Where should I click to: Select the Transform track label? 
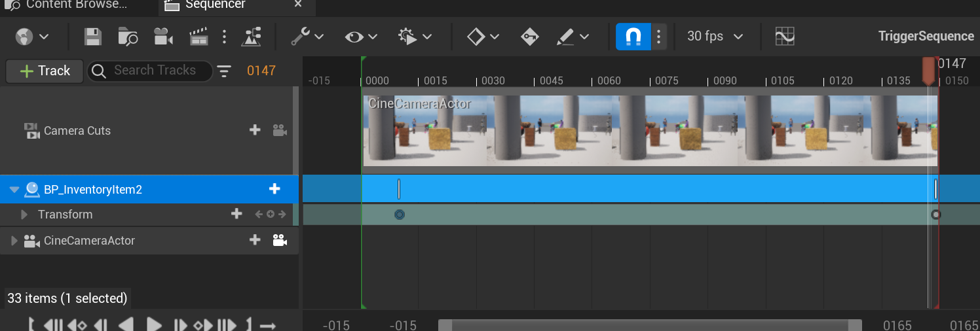[65, 215]
